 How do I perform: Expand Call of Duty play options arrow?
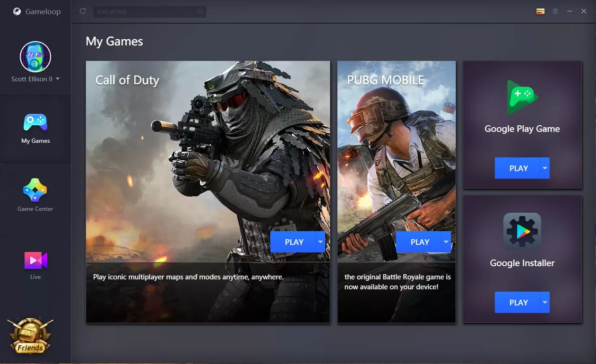pyautogui.click(x=320, y=242)
